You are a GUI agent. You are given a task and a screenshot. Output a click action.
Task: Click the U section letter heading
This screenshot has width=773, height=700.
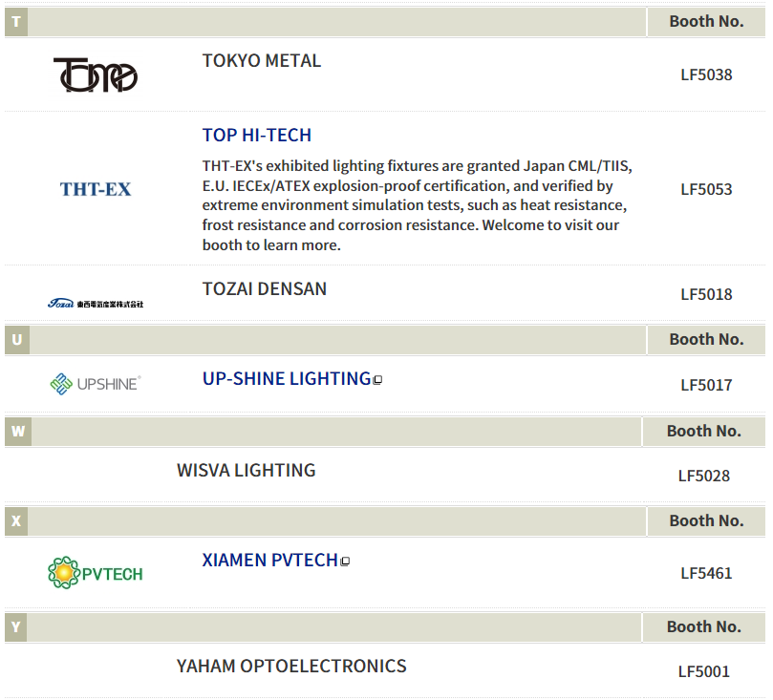click(17, 340)
